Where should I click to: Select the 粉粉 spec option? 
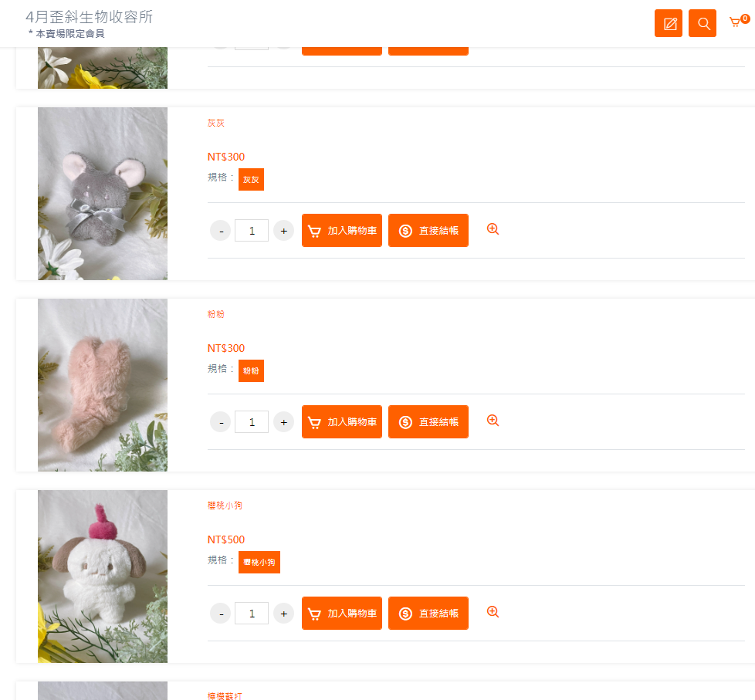click(x=252, y=370)
